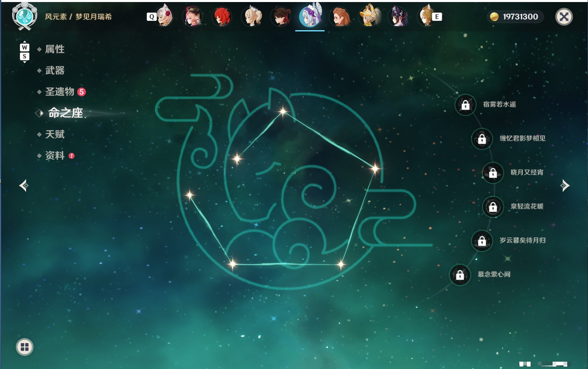
Task: Open the grid menu icon at bottom left
Action: [24, 347]
